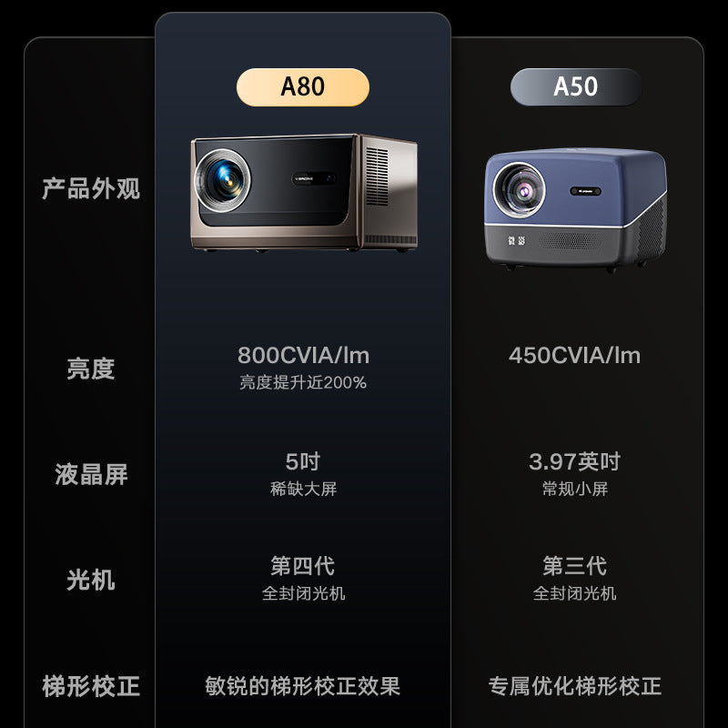Image resolution: width=728 pixels, height=728 pixels.
Task: Click the 第四代 optical engine text
Action: [x=303, y=566]
